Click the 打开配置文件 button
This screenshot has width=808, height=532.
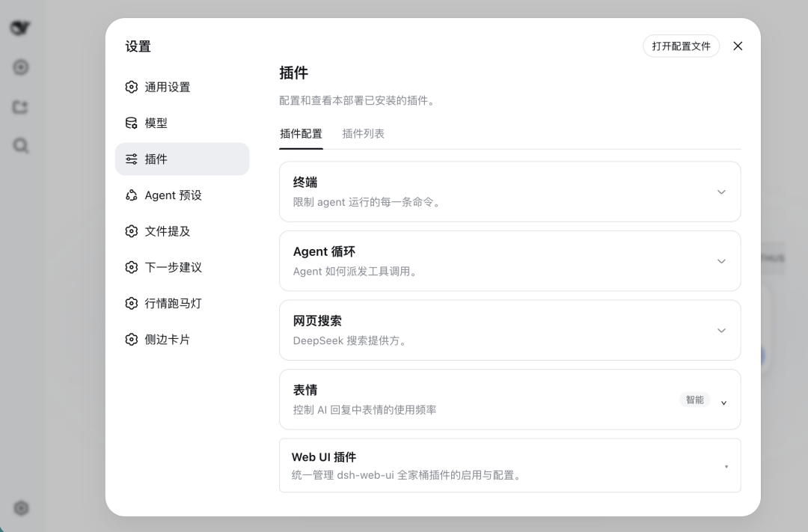(x=681, y=46)
